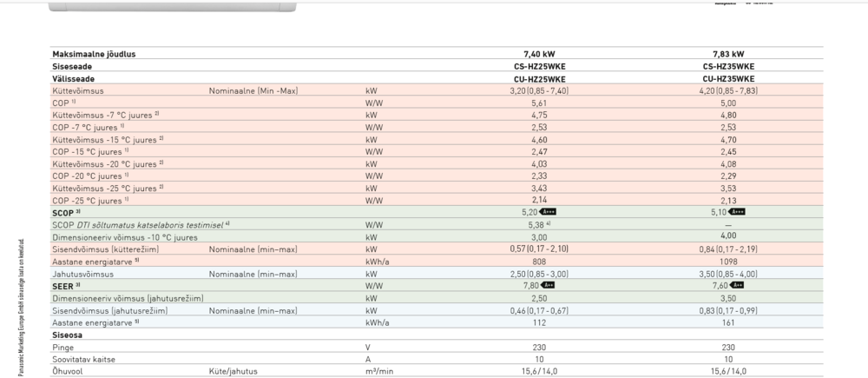868x378 pixels.
Task: Select "Sisendvõimsus (jahutusrežiim)" label
Action: click(x=110, y=310)
